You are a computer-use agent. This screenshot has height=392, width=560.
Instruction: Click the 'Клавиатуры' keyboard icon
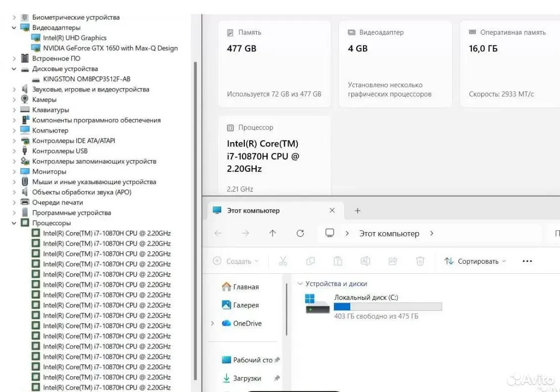(25, 110)
